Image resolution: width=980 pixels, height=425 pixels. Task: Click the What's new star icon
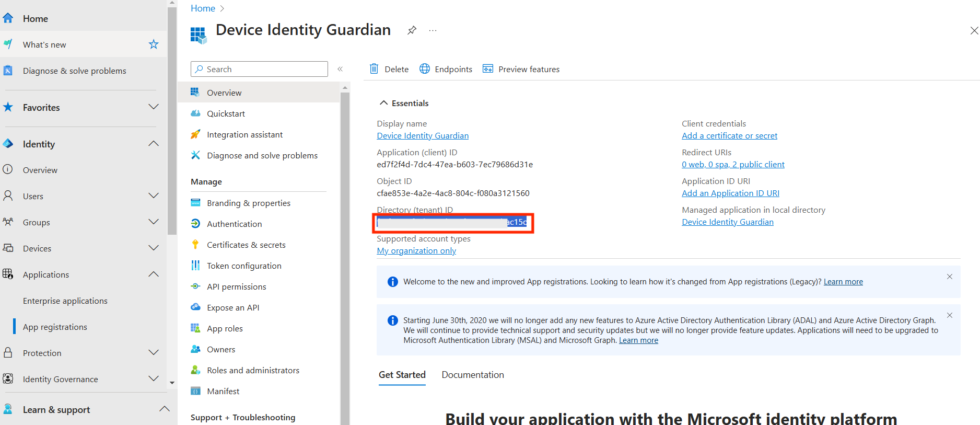[x=154, y=44]
